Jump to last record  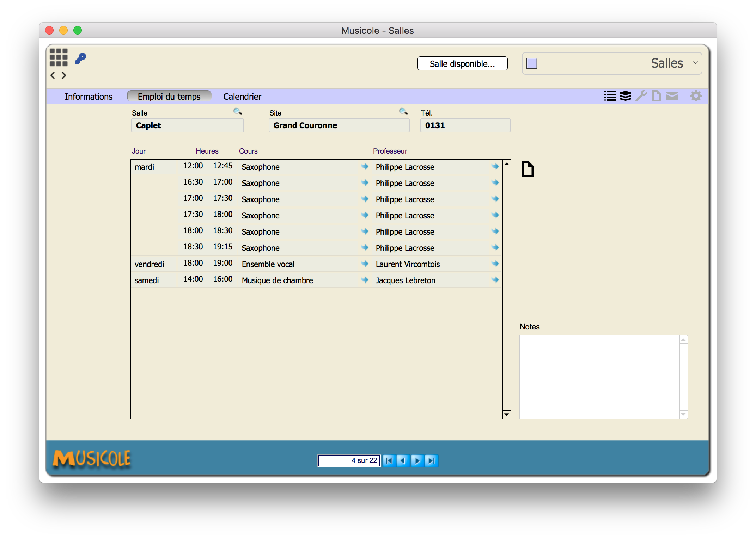[431, 460]
